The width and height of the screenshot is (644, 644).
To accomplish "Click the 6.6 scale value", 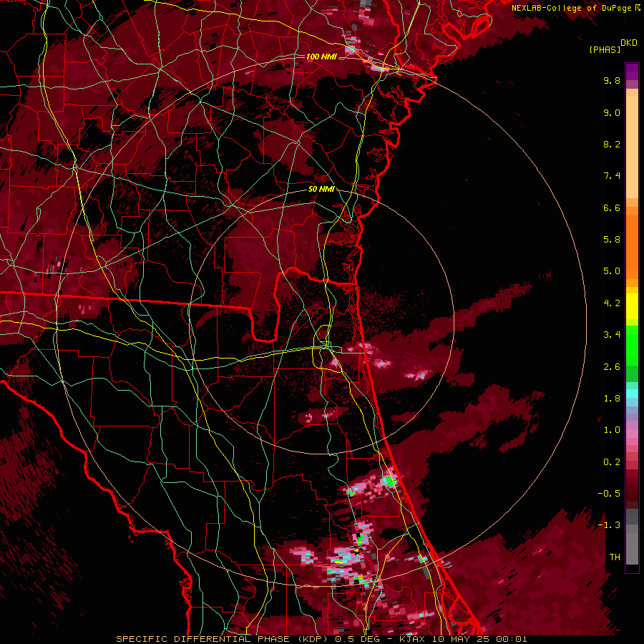I will point(612,208).
